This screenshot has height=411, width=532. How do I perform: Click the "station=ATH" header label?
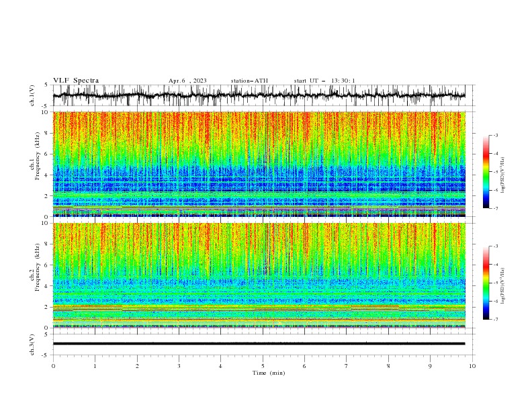click(249, 81)
